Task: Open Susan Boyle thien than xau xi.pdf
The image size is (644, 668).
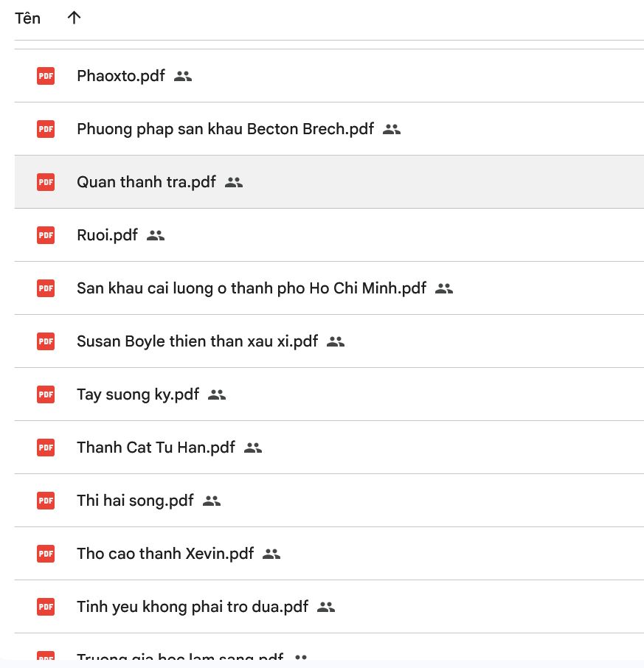Action: coord(197,341)
